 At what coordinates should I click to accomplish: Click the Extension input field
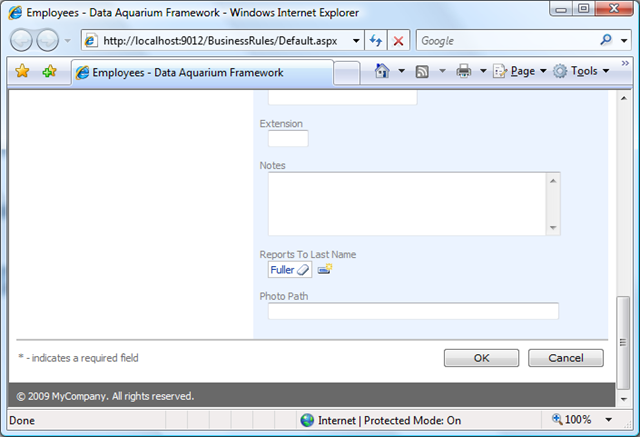(288, 139)
